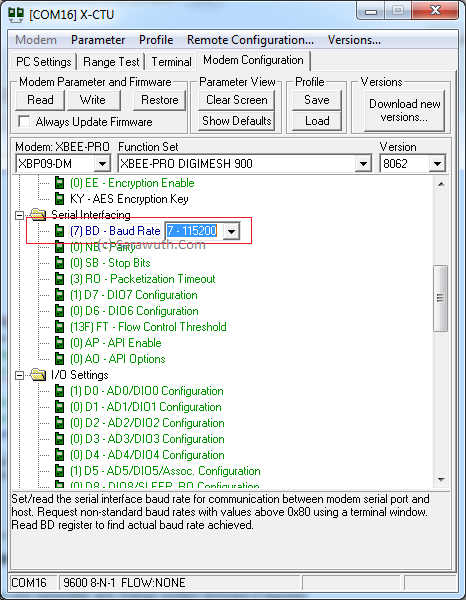The height and width of the screenshot is (600, 466).
Task: Click the D6 DIO6 Configuration icon
Action: [59, 311]
